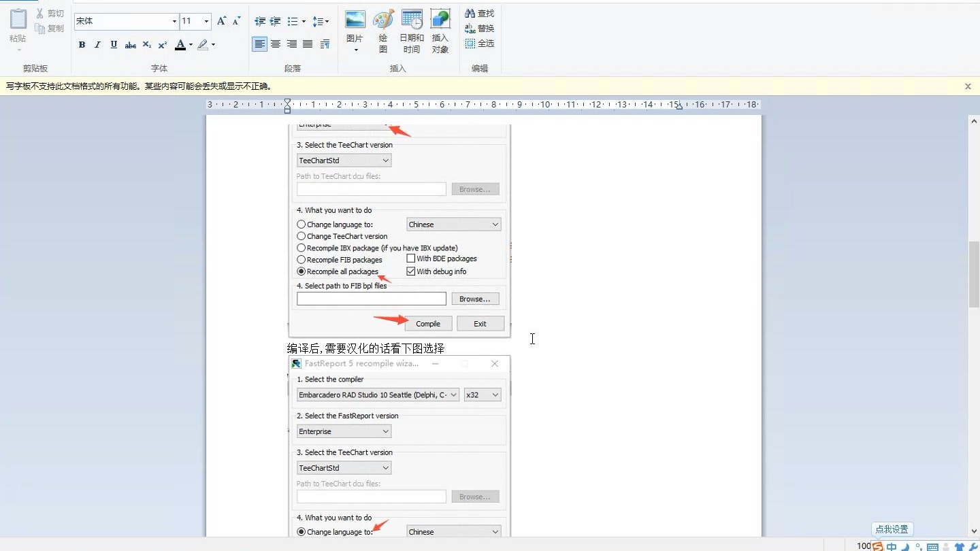This screenshot has height=551, width=980.
Task: Expand the highlight color dropdown arrow
Action: (213, 45)
